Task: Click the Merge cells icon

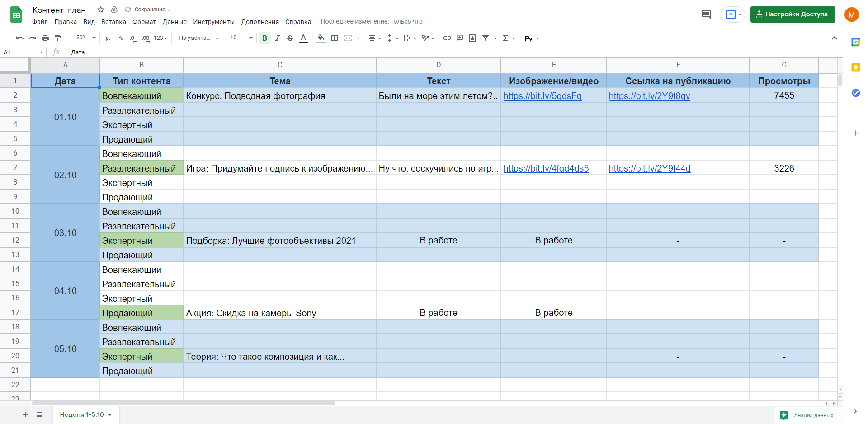Action: 348,38
